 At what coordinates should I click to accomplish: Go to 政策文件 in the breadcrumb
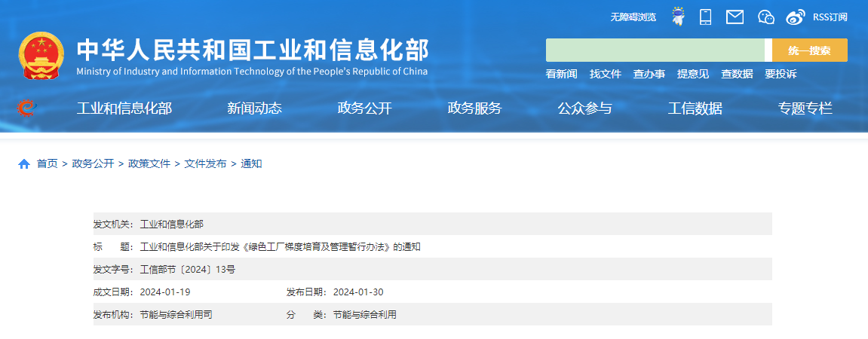pos(149,163)
